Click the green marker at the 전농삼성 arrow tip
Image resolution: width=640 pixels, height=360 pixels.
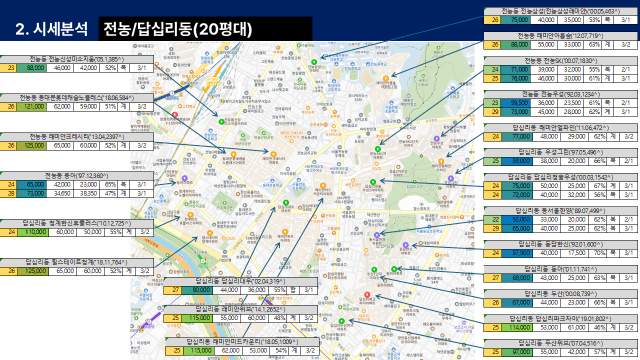coord(314,62)
